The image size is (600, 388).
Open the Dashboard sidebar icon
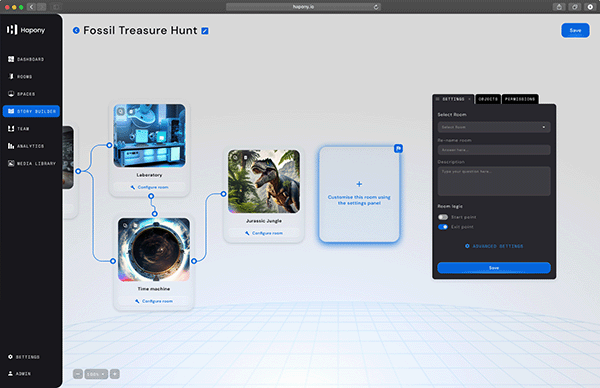coord(11,59)
